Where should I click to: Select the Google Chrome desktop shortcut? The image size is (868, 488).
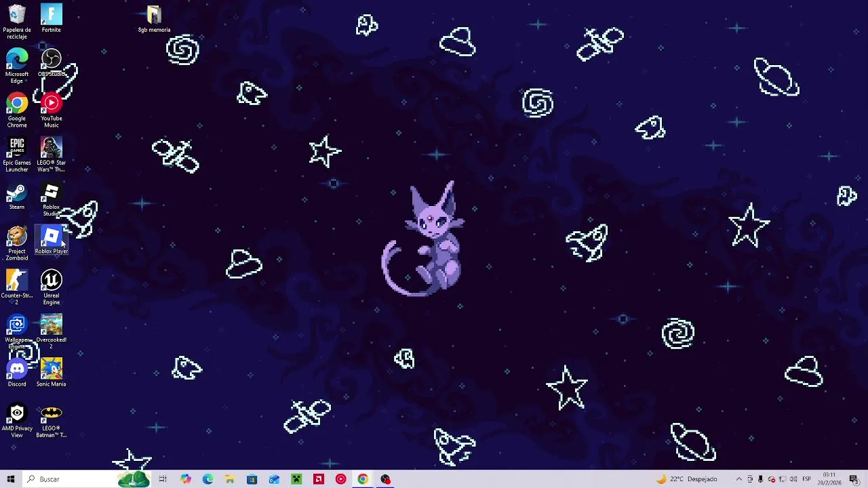click(17, 111)
